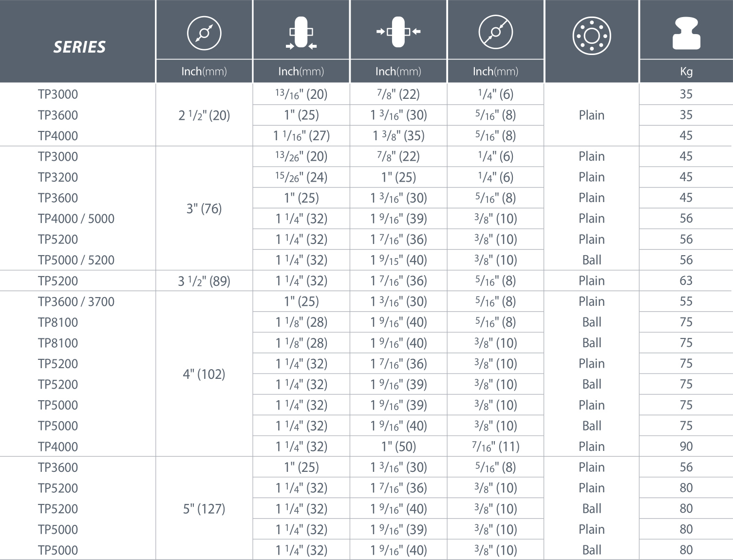This screenshot has width=733, height=560.
Task: Click the 5" (127) diameter cell
Action: point(204,509)
